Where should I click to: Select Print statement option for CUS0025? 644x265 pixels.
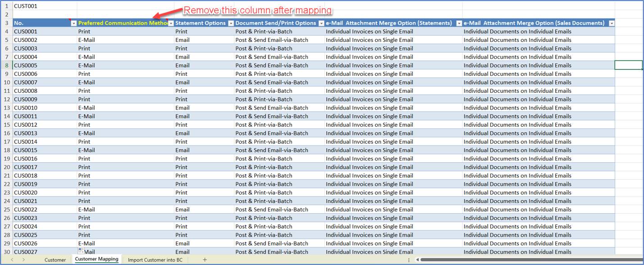click(x=204, y=235)
